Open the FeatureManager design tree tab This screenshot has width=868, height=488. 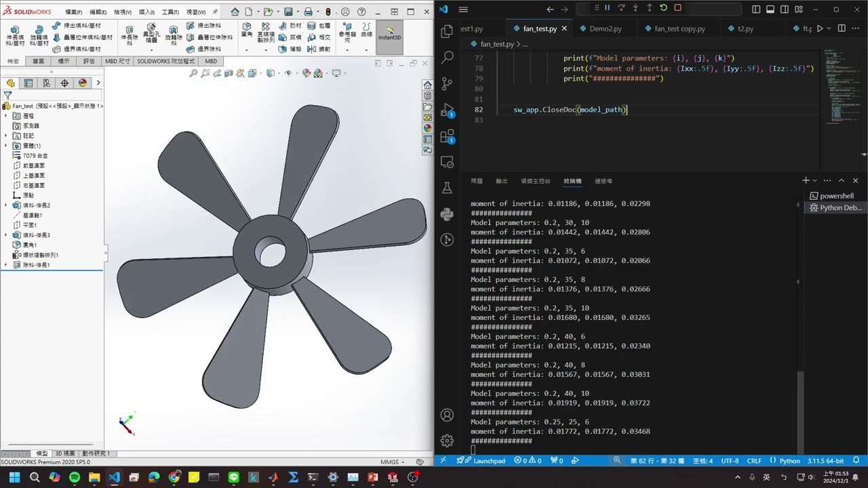tap(10, 83)
